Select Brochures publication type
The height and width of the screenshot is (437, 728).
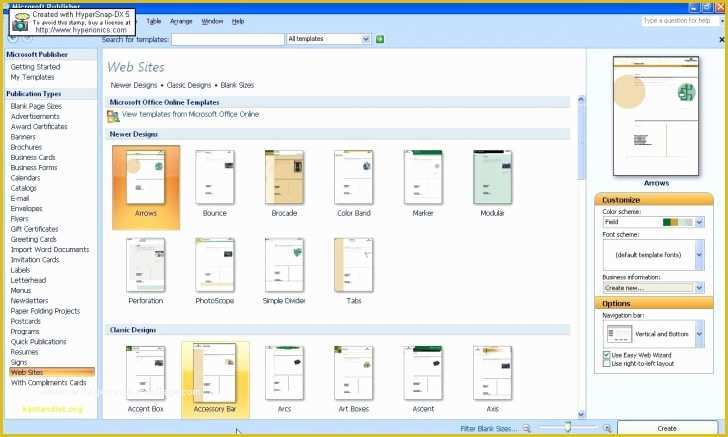pos(26,147)
